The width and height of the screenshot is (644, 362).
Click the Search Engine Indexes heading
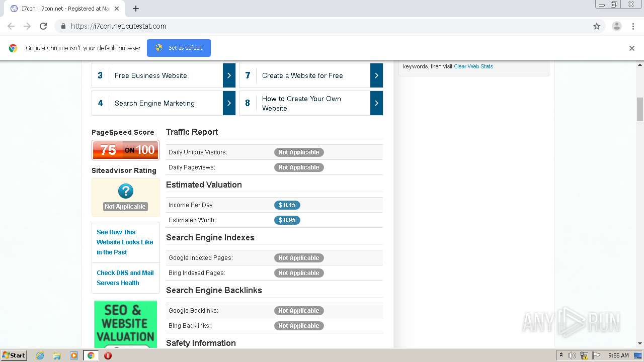tap(210, 237)
